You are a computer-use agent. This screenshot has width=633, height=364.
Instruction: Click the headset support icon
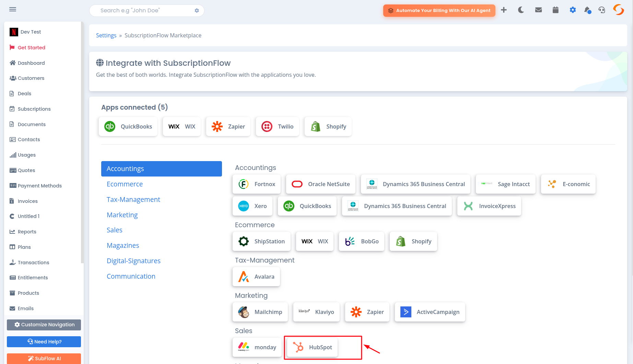pyautogui.click(x=602, y=10)
